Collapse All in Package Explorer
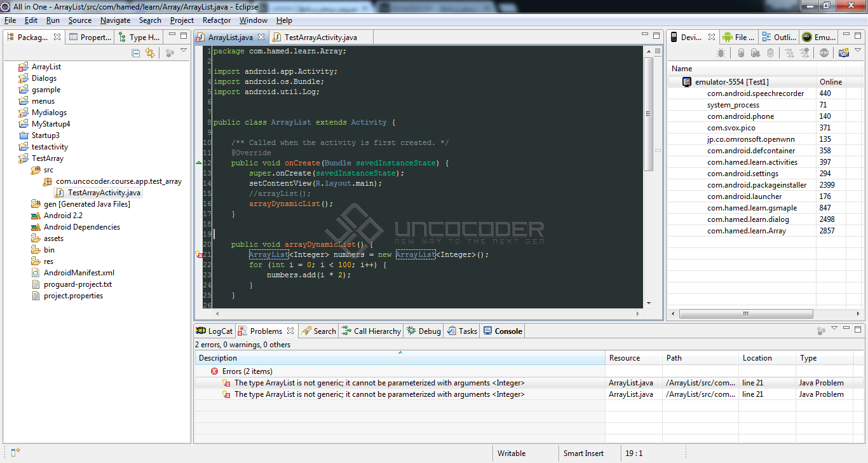Viewport: 868px width, 463px height. click(136, 53)
